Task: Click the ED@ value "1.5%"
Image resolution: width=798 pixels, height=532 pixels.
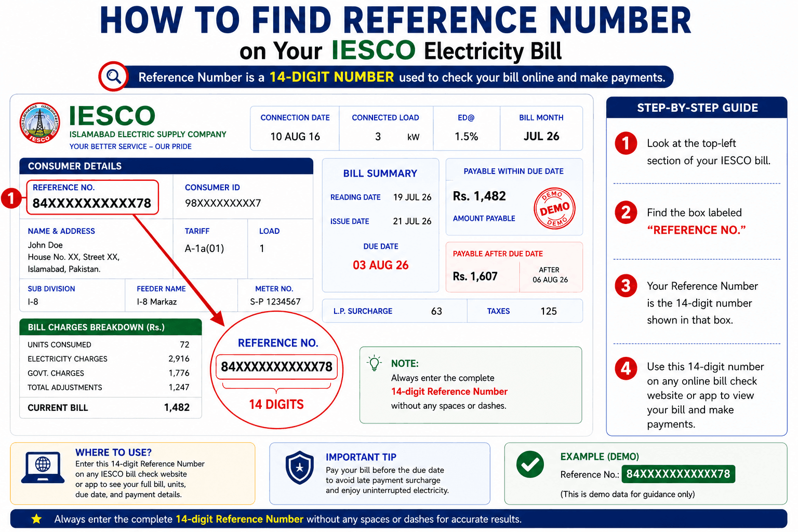Action: click(x=467, y=137)
